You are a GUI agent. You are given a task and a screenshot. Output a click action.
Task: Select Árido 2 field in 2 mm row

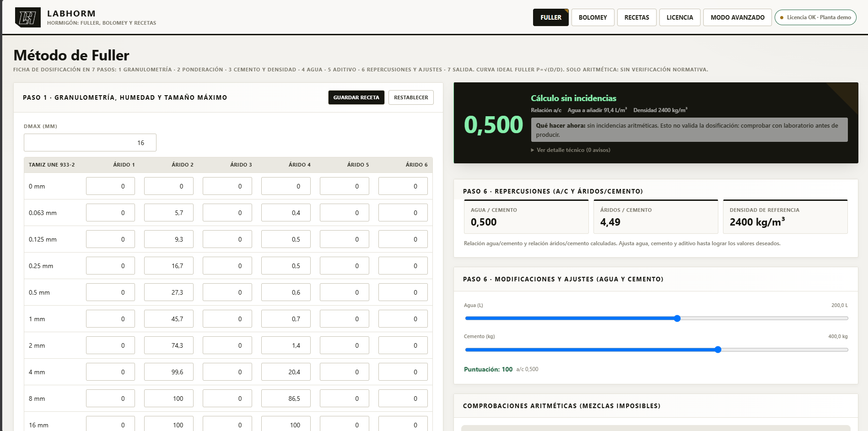[169, 345]
